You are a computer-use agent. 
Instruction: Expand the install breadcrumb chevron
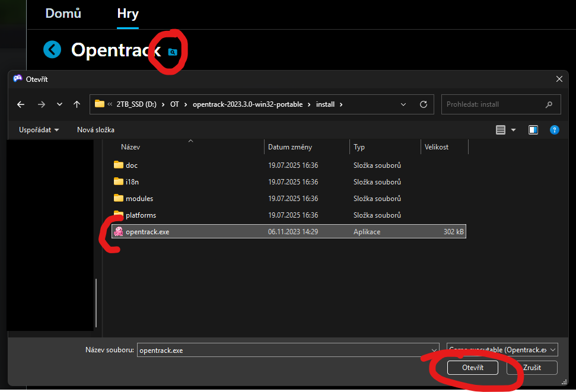click(341, 104)
